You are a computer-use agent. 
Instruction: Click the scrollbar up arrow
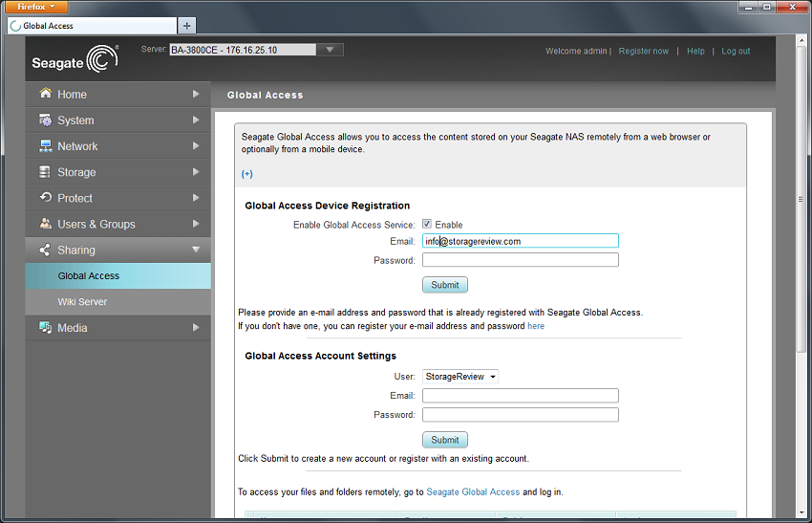[801, 39]
